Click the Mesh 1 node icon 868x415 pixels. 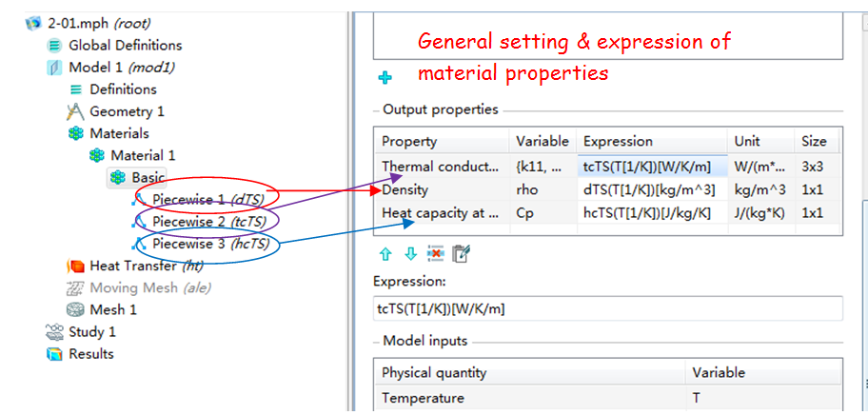click(x=76, y=309)
